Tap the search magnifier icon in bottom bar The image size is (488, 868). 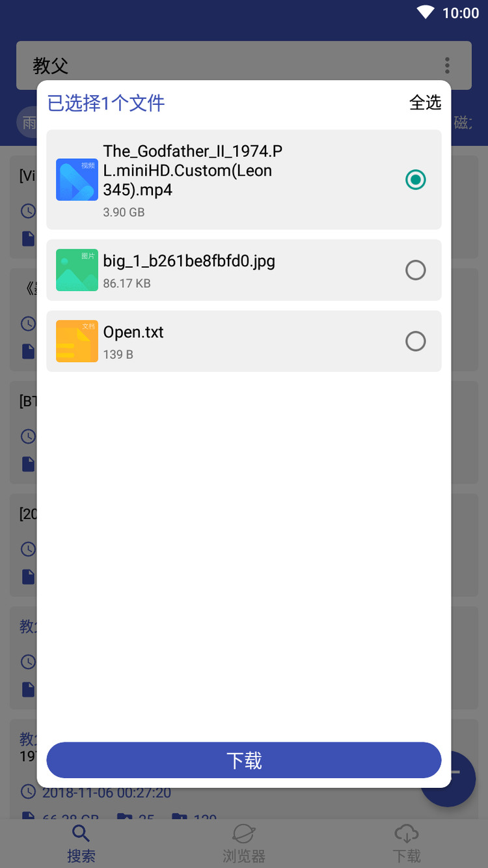coord(81,833)
